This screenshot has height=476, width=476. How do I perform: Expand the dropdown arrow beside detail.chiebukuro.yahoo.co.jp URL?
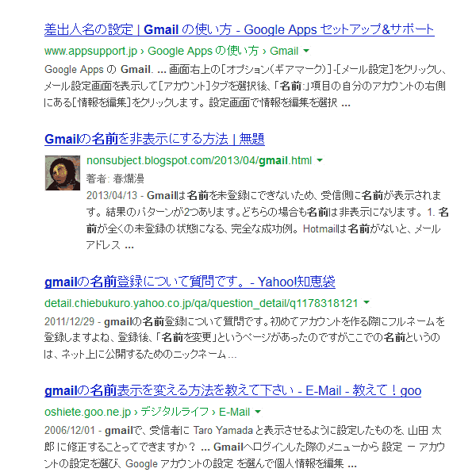367,302
